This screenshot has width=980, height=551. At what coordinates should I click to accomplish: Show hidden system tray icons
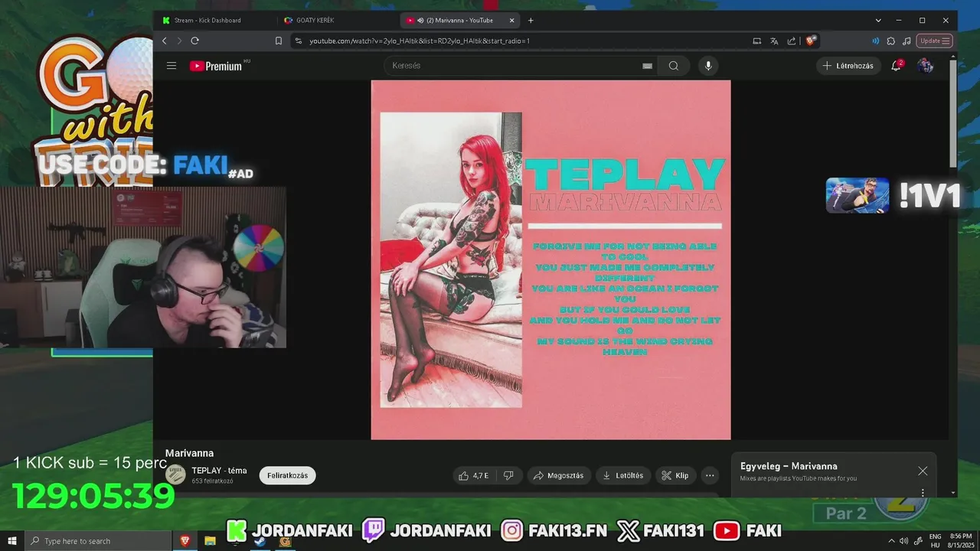891,541
